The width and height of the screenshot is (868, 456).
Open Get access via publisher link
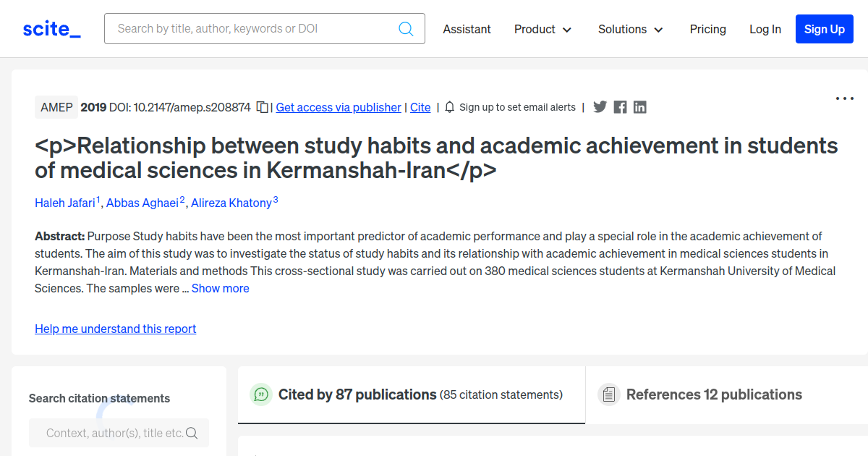pyautogui.click(x=339, y=107)
